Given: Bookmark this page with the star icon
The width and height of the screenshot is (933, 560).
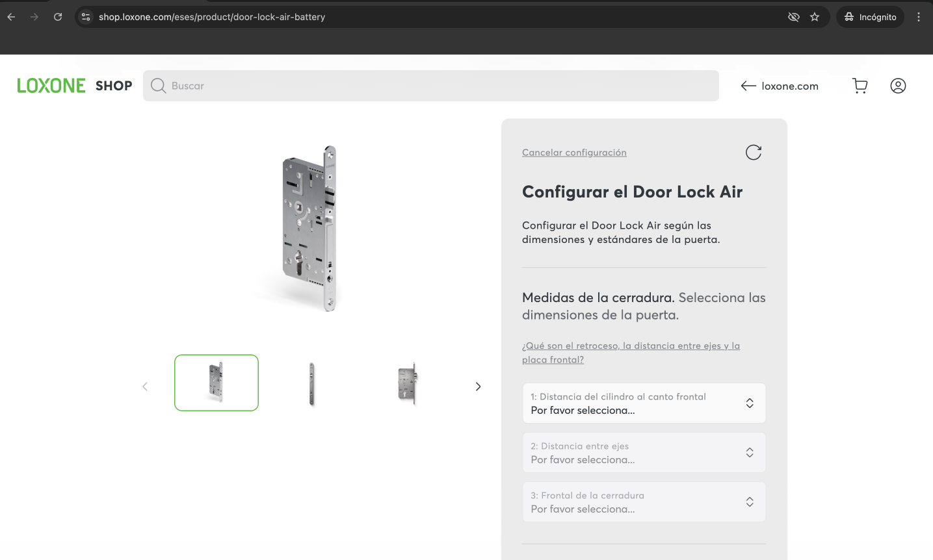Looking at the screenshot, I should pos(815,17).
